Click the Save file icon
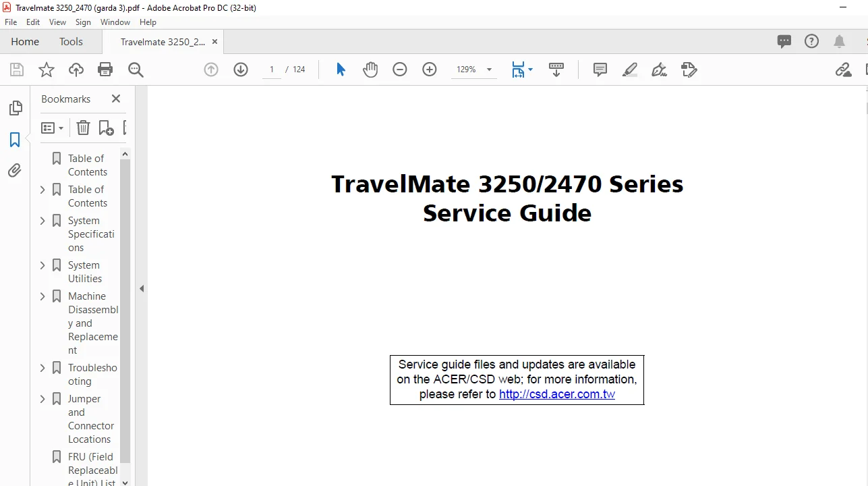 coord(17,70)
